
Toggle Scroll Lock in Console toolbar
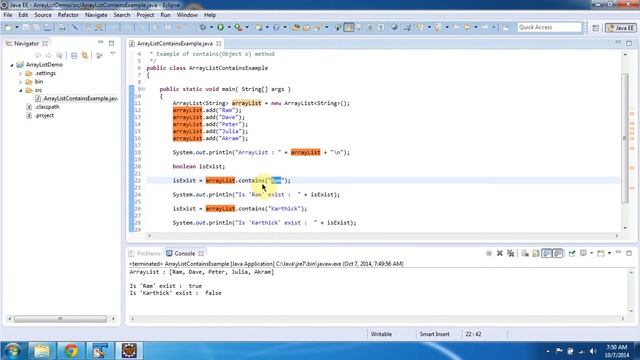click(x=536, y=253)
